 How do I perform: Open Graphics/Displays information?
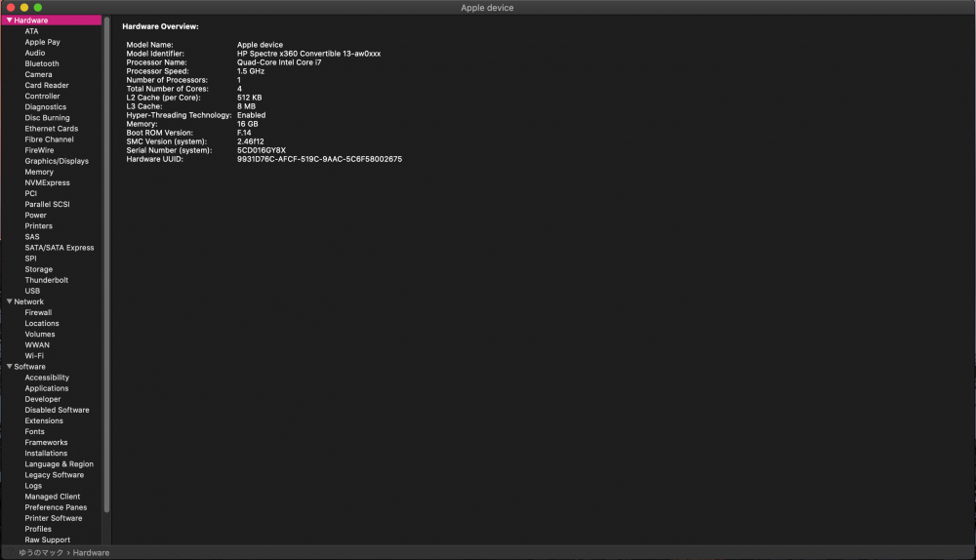coord(57,161)
